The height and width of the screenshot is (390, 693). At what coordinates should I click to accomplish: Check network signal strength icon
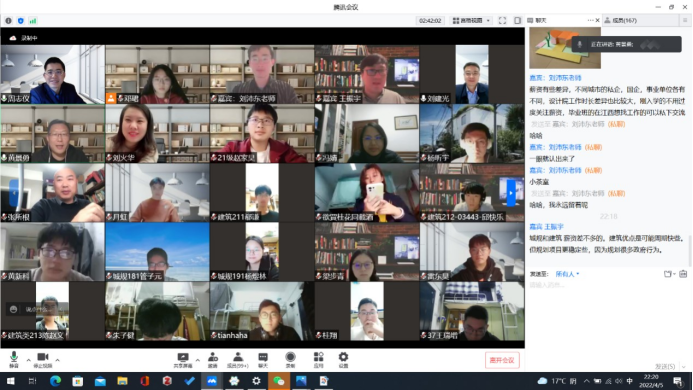33,21
